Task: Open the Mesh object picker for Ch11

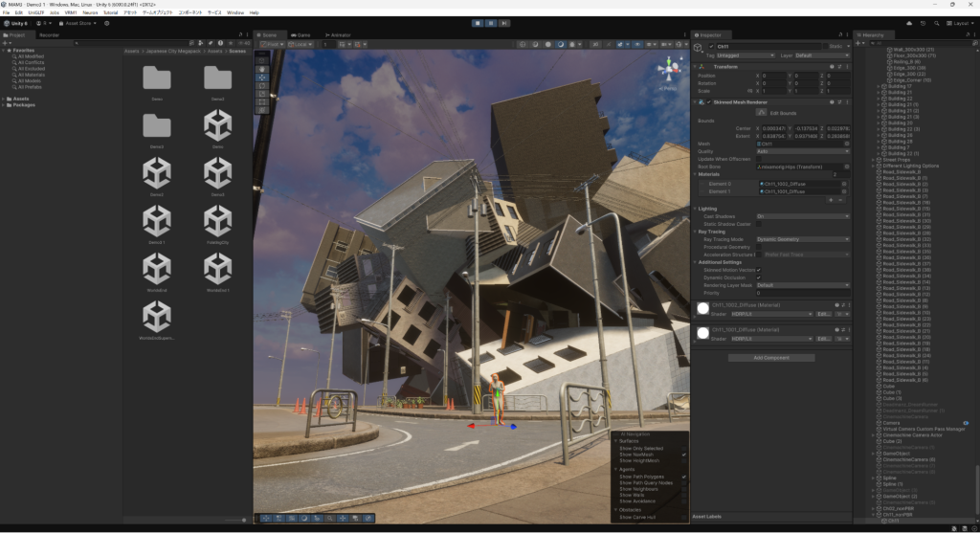Action: tap(845, 144)
